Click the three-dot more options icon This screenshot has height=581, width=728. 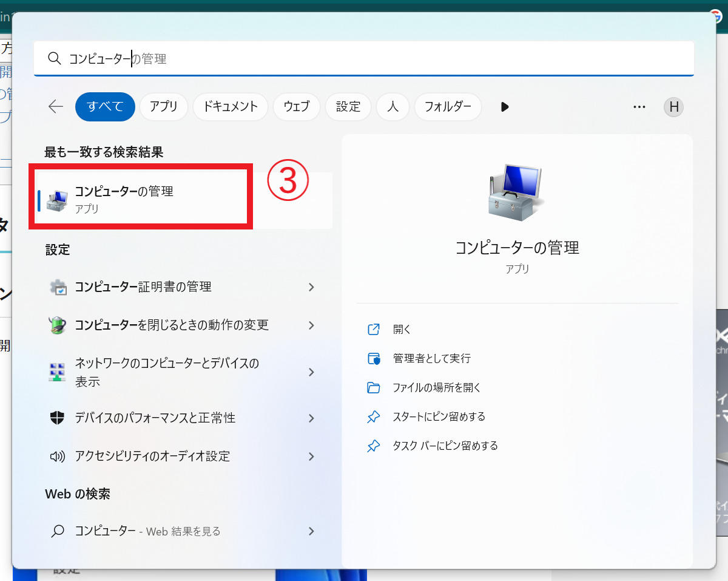click(639, 107)
